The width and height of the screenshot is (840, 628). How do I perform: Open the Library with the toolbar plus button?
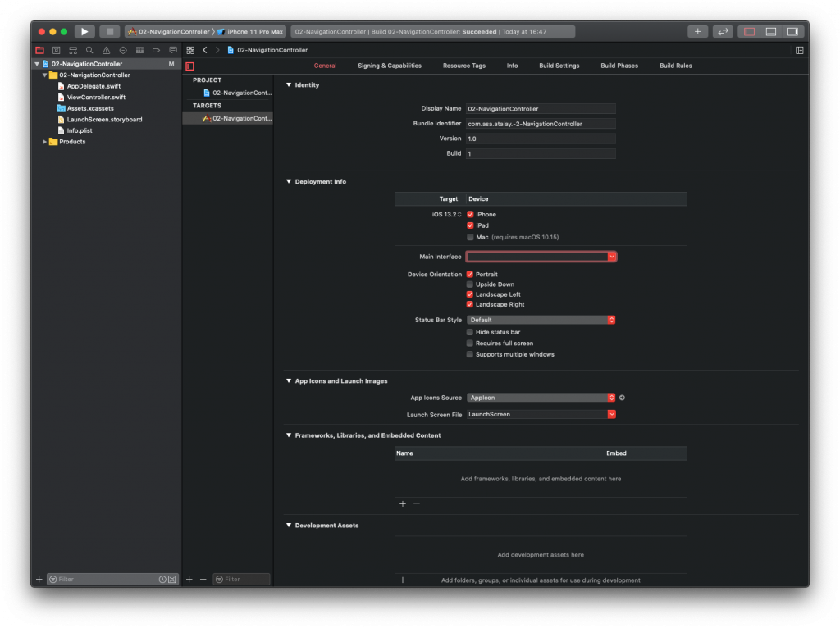coord(697,32)
